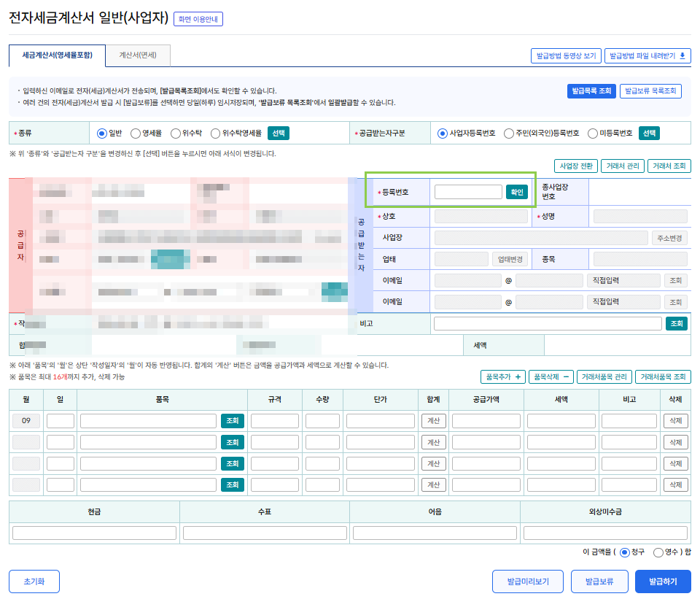This screenshot has width=700, height=599.
Task: Select the 영수 radio option
Action: 658,552
